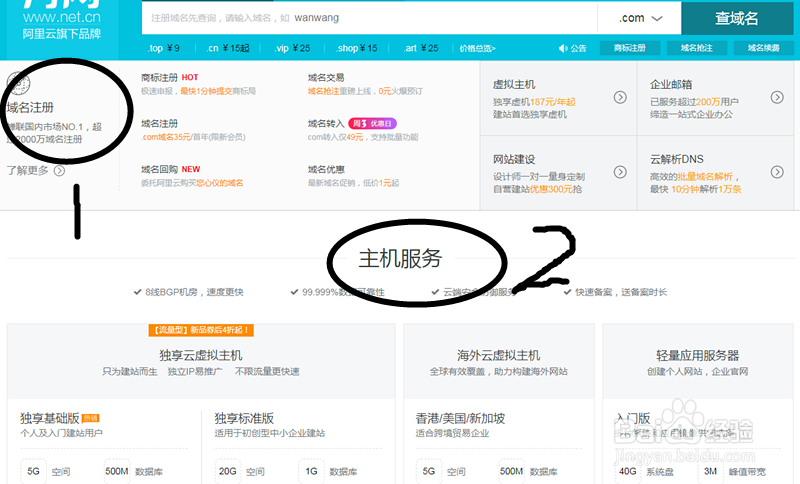Click the 海外云虚拟主机 card title

point(498,355)
